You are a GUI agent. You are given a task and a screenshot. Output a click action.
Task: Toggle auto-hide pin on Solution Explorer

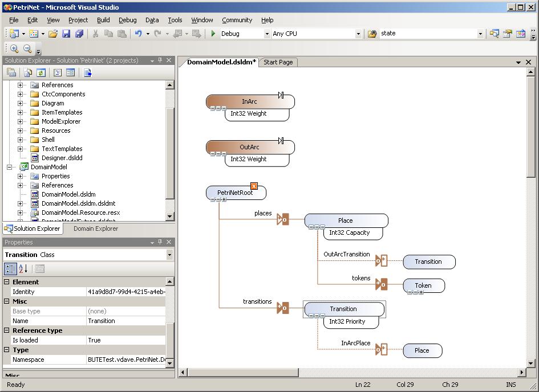[160, 60]
